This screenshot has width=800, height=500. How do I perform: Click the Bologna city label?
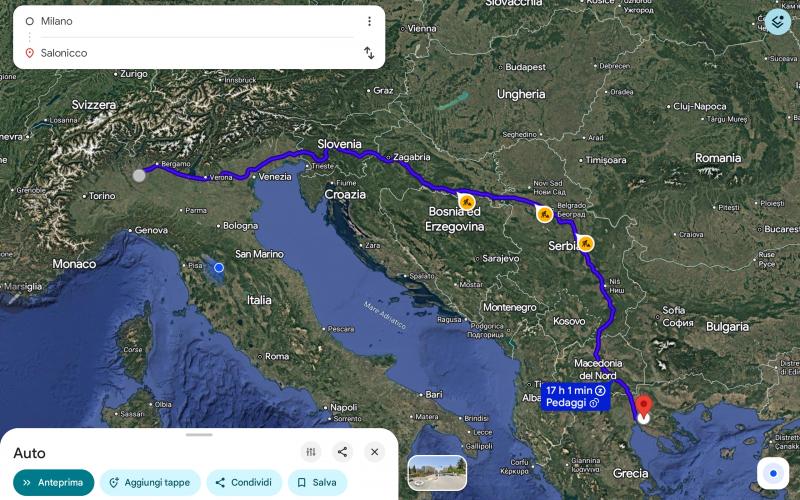click(x=240, y=226)
